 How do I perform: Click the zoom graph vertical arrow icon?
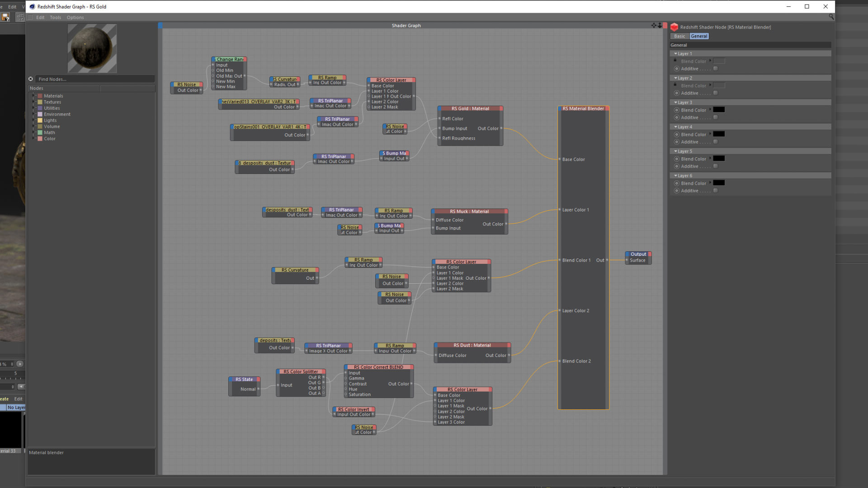pos(660,25)
